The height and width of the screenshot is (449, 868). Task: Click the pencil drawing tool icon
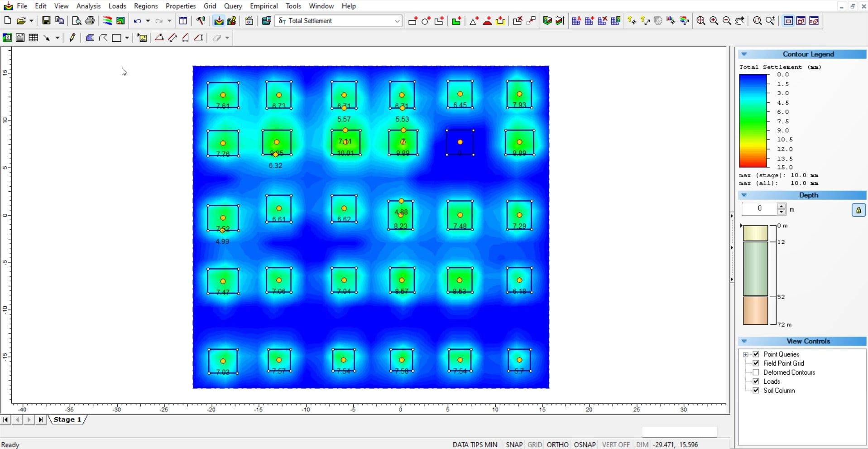tap(72, 38)
